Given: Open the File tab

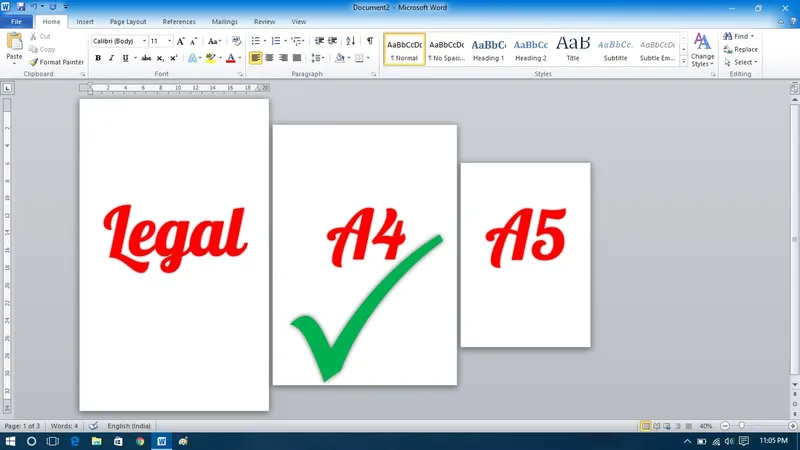Looking at the screenshot, I should coord(16,21).
